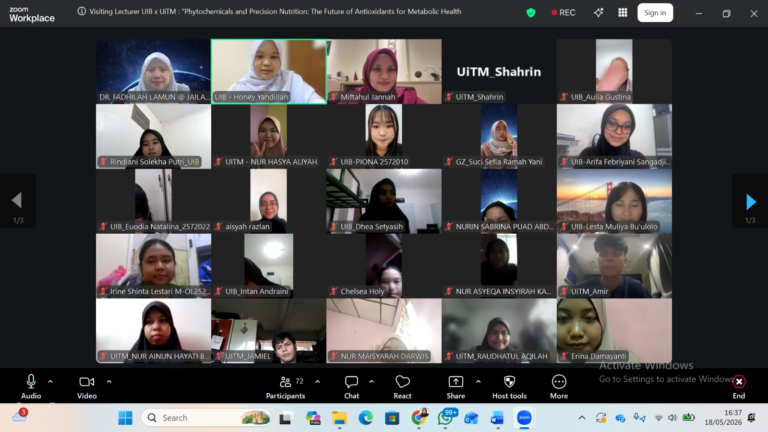The image size is (768, 432).
Task: Select the UIB_Aulia Gustina tile
Action: (x=614, y=72)
